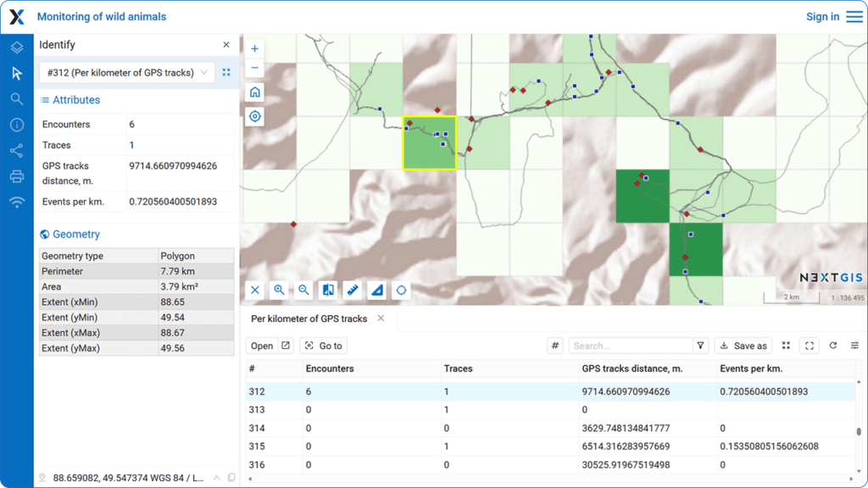Image resolution: width=868 pixels, height=488 pixels.
Task: Select the area measurement tool
Action: (376, 290)
